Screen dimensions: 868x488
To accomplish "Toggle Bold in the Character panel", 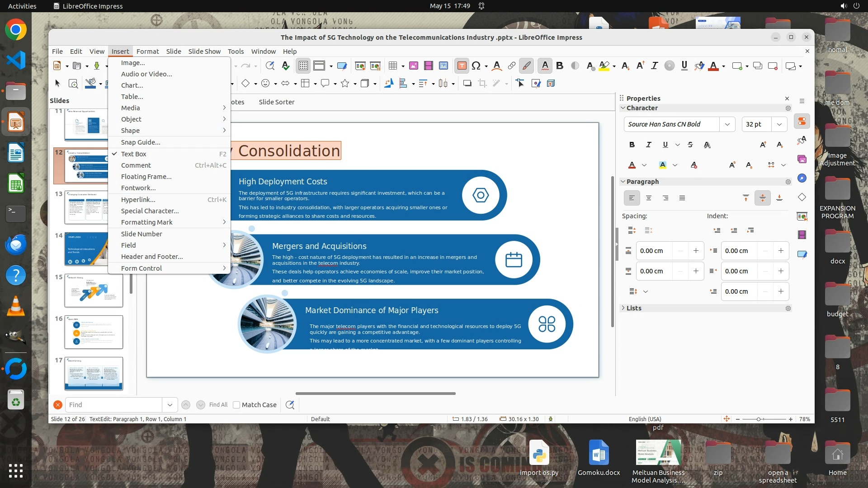I will coord(632,145).
